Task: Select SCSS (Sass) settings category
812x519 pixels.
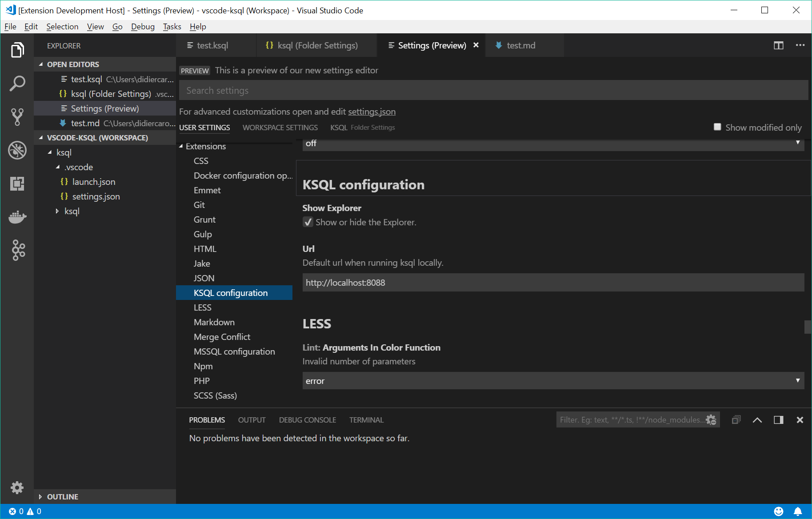Action: pos(215,395)
